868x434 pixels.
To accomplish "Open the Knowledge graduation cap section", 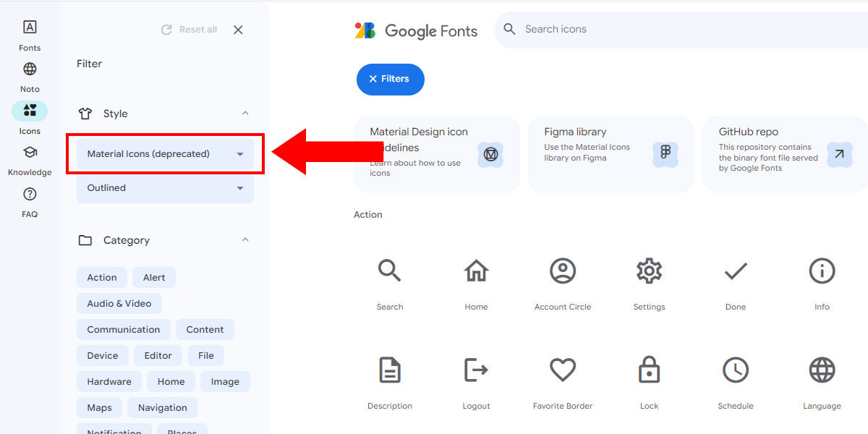I will (x=30, y=161).
